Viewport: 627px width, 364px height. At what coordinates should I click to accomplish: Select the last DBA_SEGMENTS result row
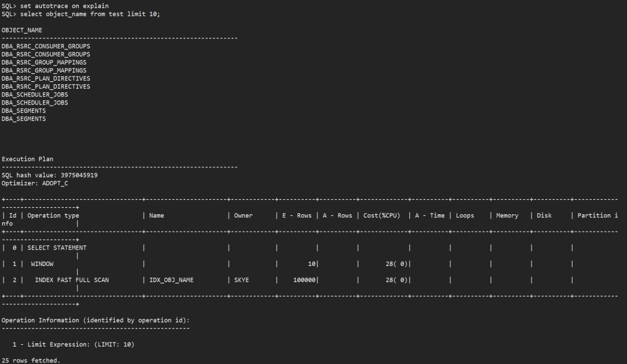pyautogui.click(x=24, y=119)
